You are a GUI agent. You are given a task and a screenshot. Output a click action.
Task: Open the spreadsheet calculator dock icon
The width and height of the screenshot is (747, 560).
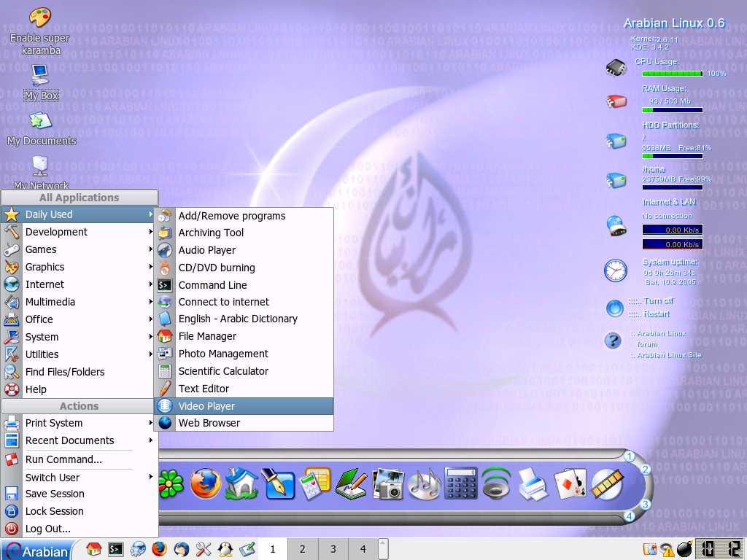pos(315,484)
